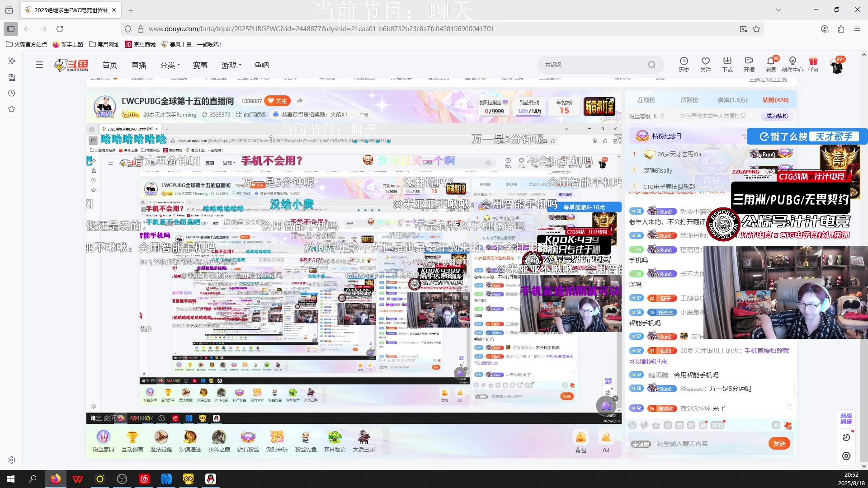The width and height of the screenshot is (868, 488).
Task: Toggle bookmark star in address bar
Action: (756, 29)
